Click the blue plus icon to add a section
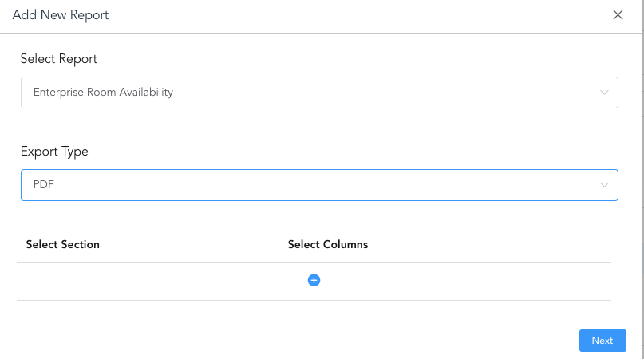This screenshot has width=644, height=359. [x=314, y=280]
